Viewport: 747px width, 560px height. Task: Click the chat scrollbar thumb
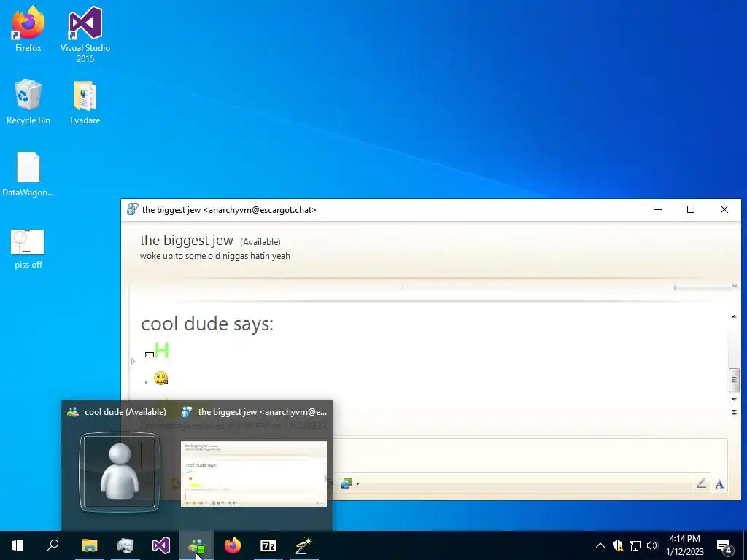[x=734, y=380]
